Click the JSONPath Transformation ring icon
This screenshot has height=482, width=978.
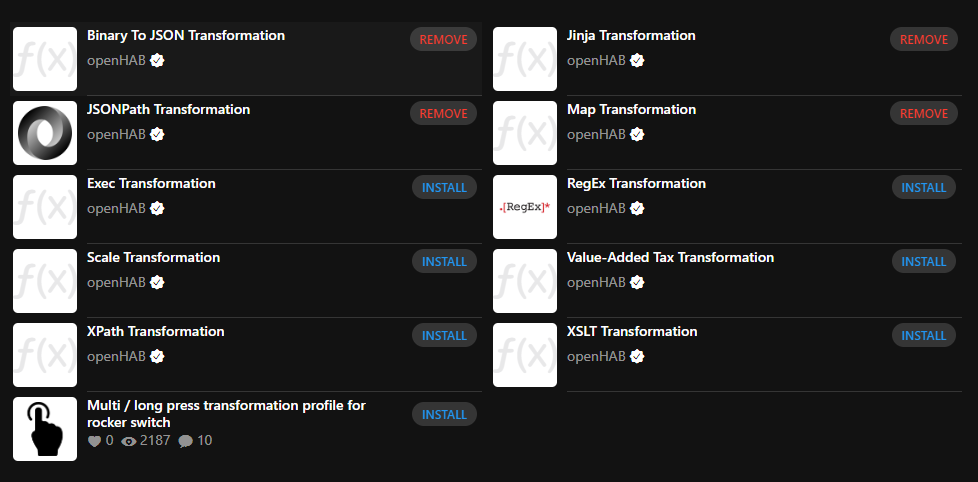point(45,133)
